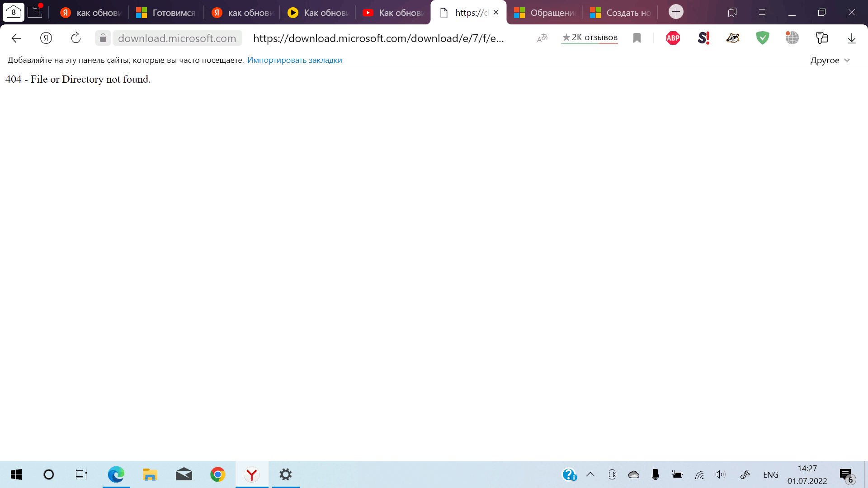Open Task View on taskbar

(81, 474)
